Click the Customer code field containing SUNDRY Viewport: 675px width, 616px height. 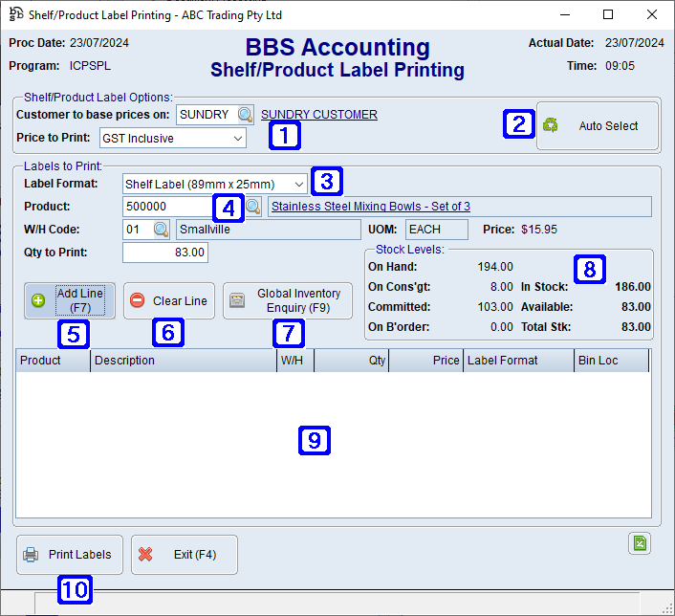coord(205,115)
